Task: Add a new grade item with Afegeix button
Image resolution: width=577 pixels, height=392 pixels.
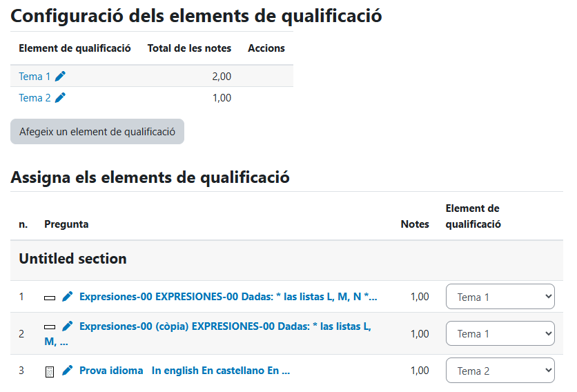Action: (x=97, y=131)
